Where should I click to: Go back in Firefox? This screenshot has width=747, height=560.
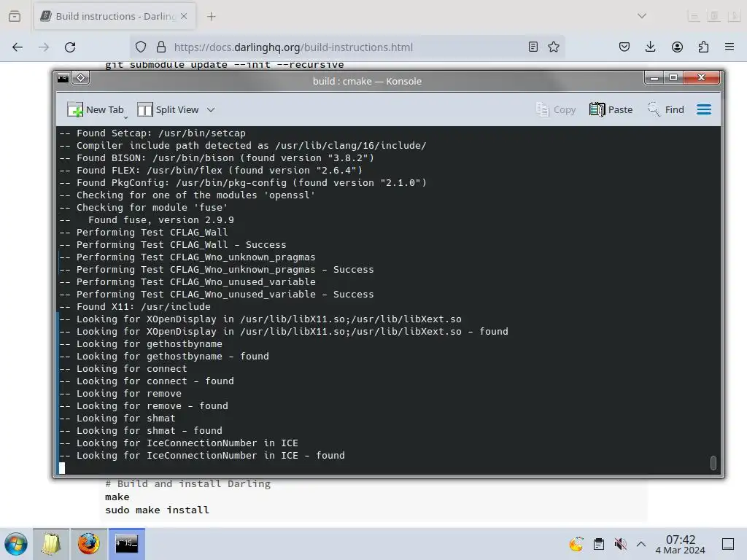coord(18,47)
